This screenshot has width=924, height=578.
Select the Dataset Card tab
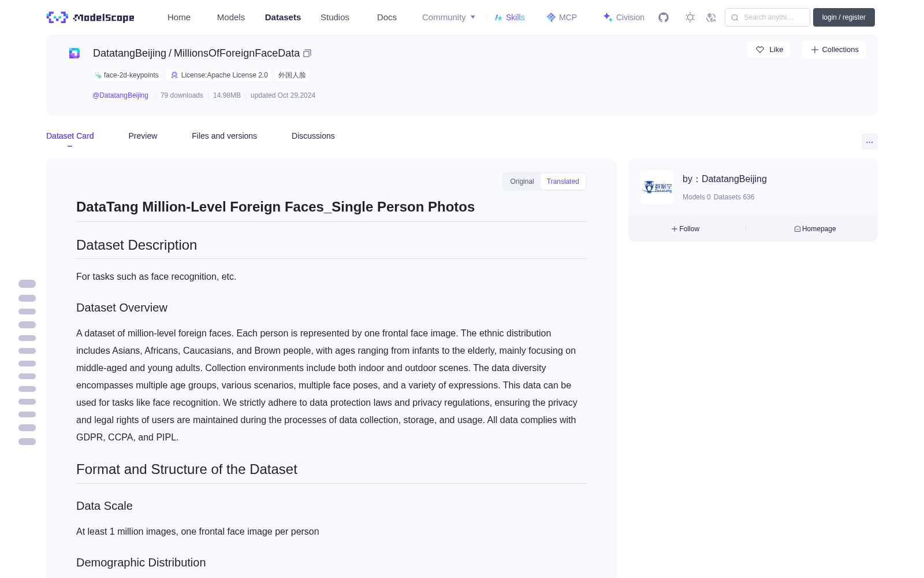[x=70, y=136]
